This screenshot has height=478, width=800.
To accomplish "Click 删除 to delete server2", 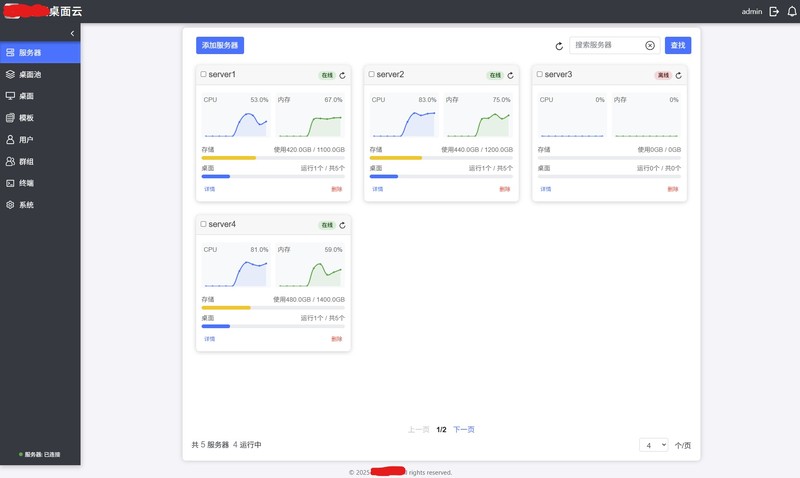I will pyautogui.click(x=505, y=189).
